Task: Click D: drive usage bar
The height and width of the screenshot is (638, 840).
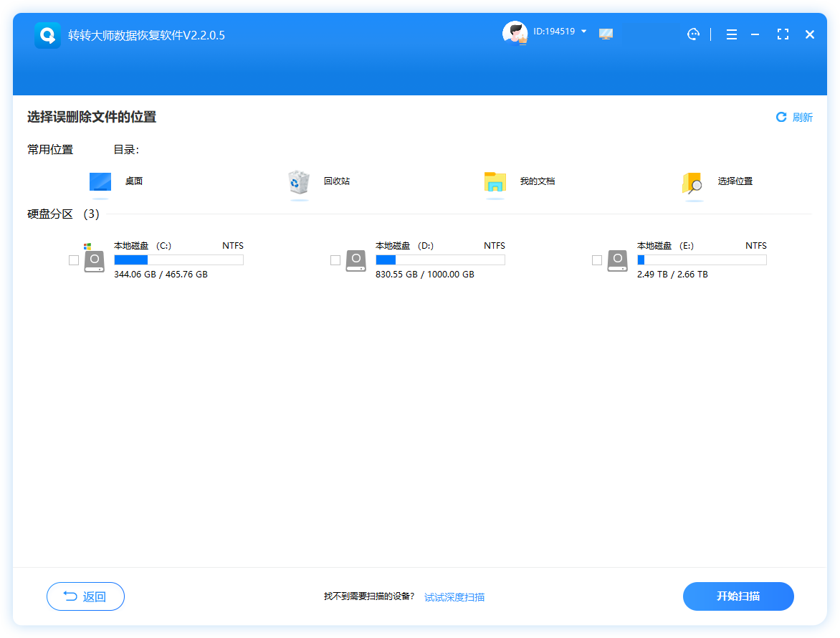Action: pyautogui.click(x=440, y=260)
